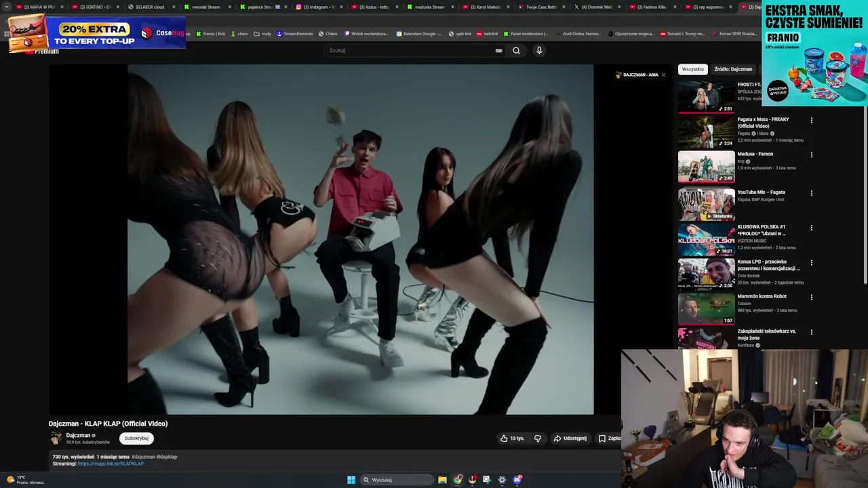Select the Źródło: Dajczman filter chip
Screen dimensions: 868x488
pyautogui.click(x=733, y=69)
